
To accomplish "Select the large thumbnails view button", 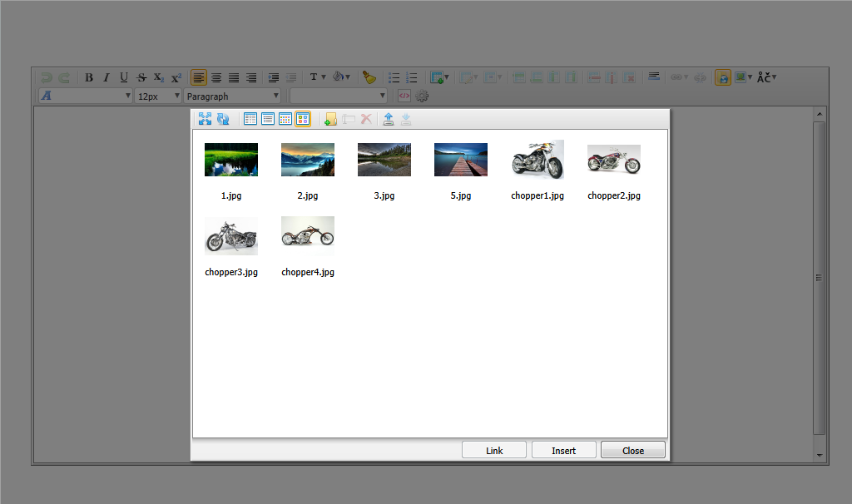I will pos(303,119).
